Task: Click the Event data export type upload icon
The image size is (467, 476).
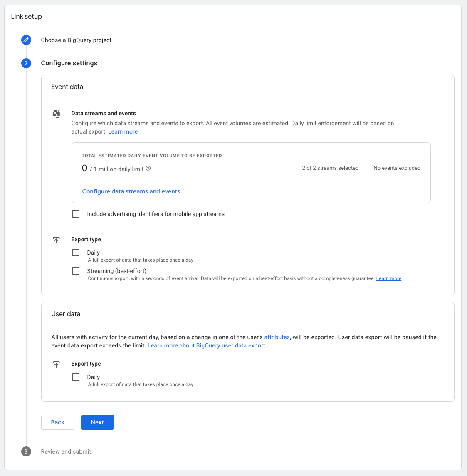Action: click(57, 240)
